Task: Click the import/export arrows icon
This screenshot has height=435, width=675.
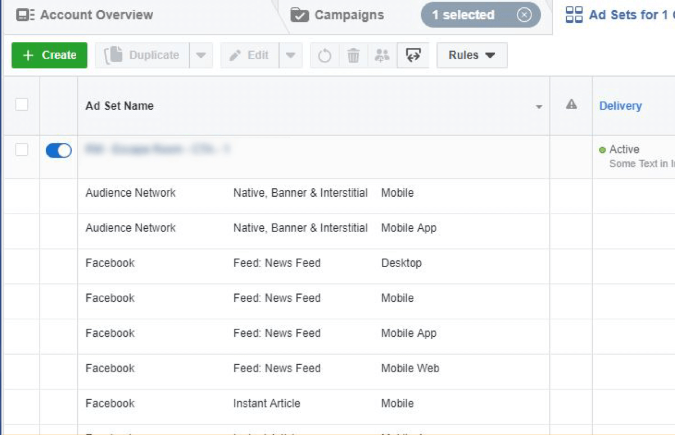Action: tap(413, 55)
